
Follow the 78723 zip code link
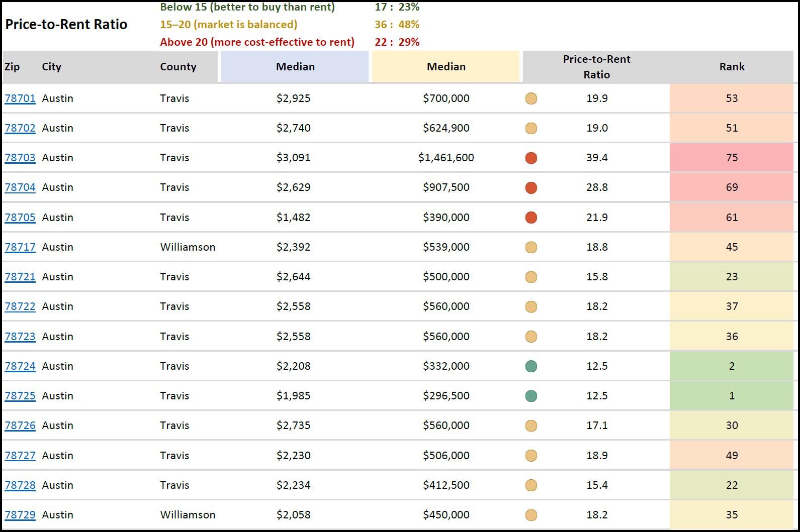point(20,337)
